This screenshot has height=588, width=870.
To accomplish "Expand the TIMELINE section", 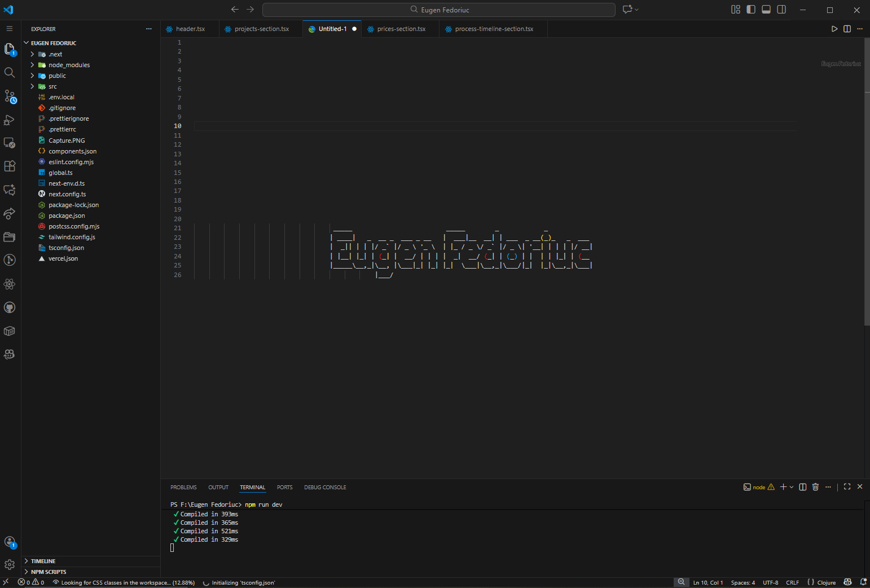I will tap(43, 561).
